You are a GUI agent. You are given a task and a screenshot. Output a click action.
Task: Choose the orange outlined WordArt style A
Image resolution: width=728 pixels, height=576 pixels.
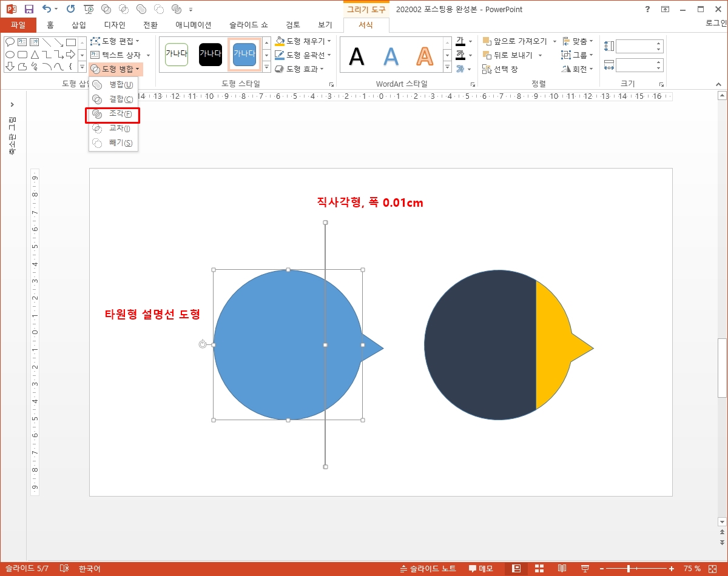(425, 56)
